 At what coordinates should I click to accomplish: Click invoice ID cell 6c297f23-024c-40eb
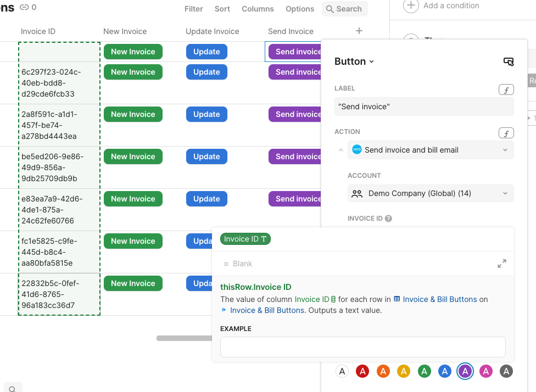point(59,83)
